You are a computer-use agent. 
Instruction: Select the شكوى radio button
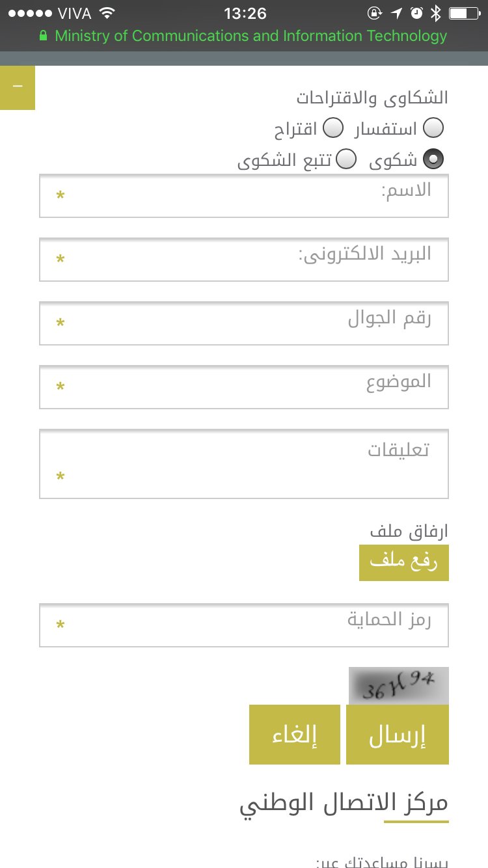click(433, 159)
